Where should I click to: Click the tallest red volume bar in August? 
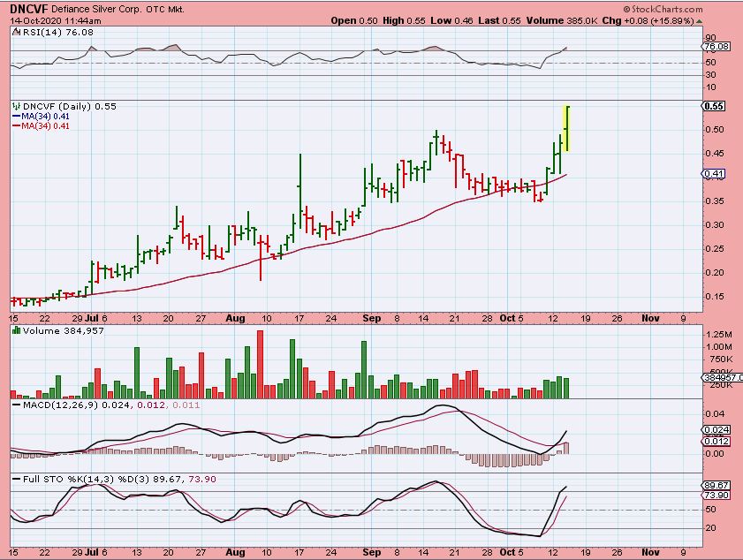[260, 364]
